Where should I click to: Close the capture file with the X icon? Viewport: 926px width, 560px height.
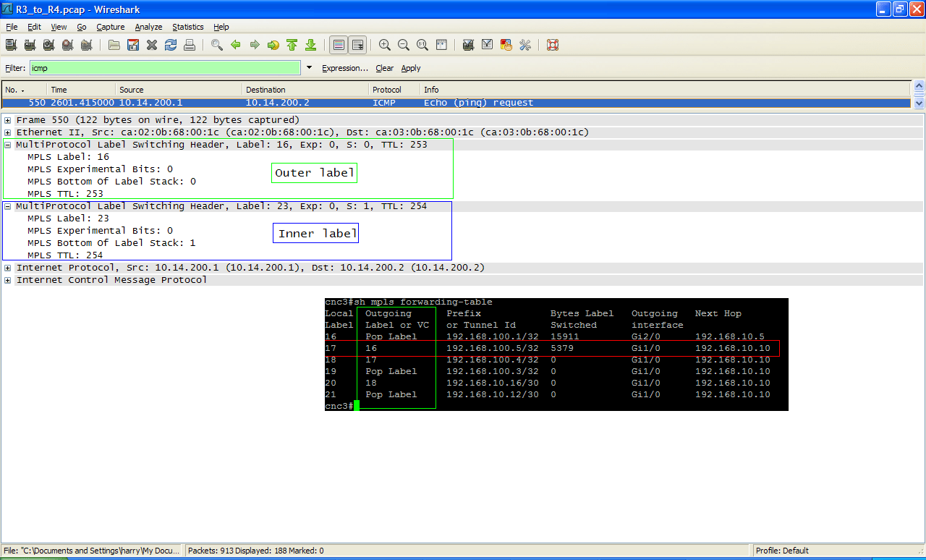point(152,45)
